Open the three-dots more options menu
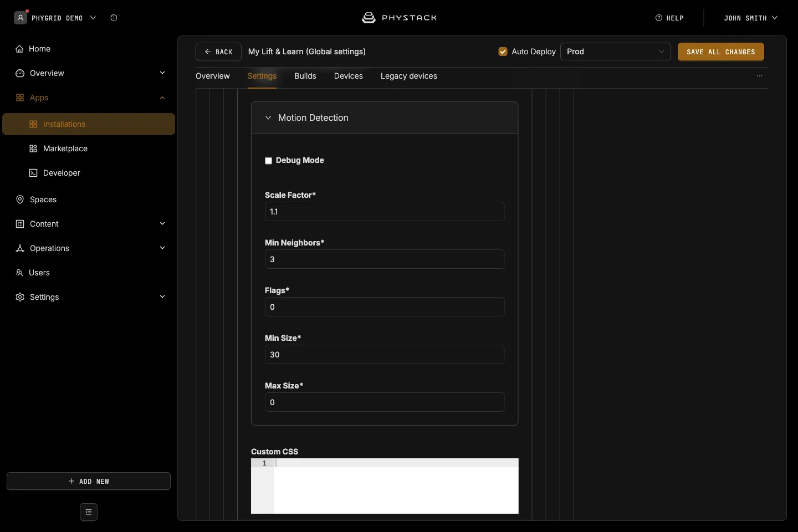Image resolution: width=798 pixels, height=532 pixels. 760,76
